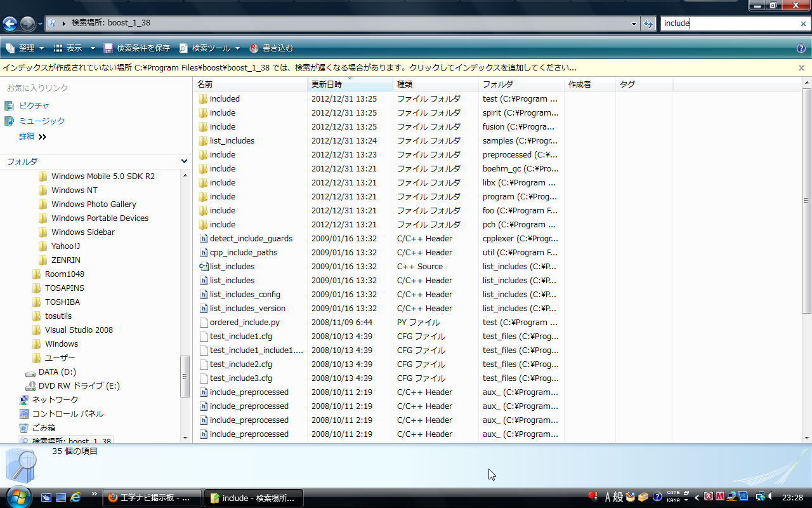Open the 整理 menu
The width and height of the screenshot is (812, 508).
25,48
